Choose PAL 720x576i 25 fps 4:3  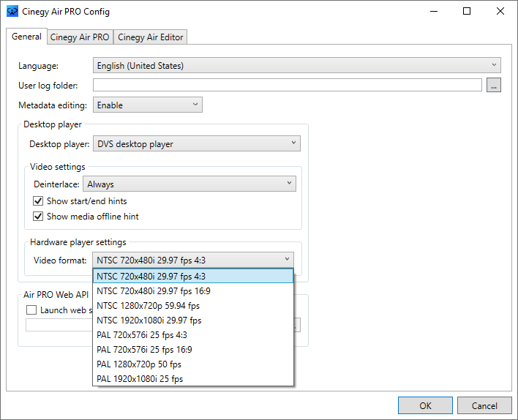coord(193,334)
